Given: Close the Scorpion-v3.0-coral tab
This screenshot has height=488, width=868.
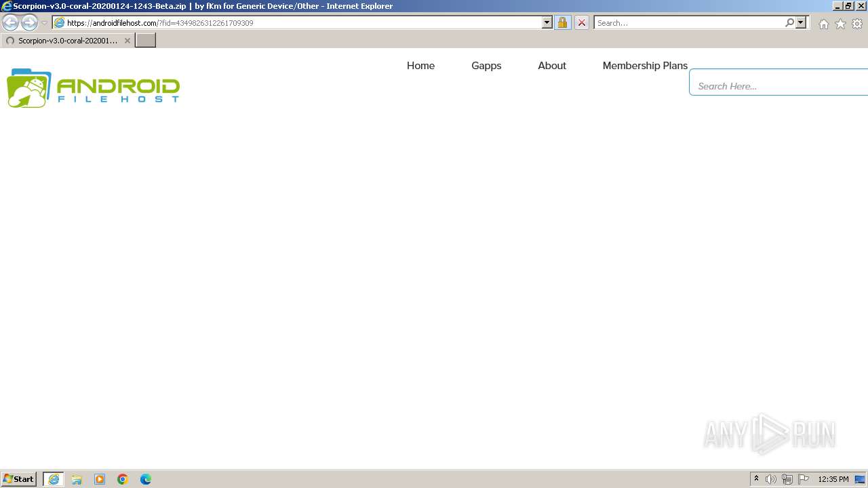Looking at the screenshot, I should click(x=127, y=41).
